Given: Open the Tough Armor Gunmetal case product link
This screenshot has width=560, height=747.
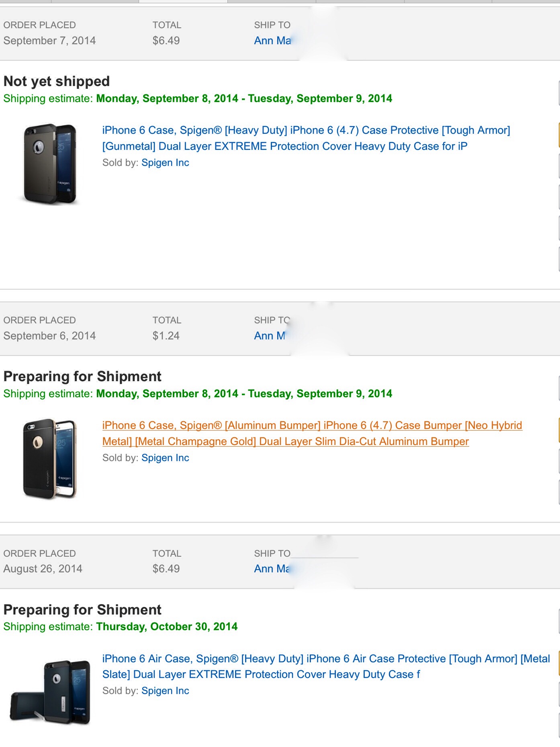Looking at the screenshot, I should [x=306, y=138].
